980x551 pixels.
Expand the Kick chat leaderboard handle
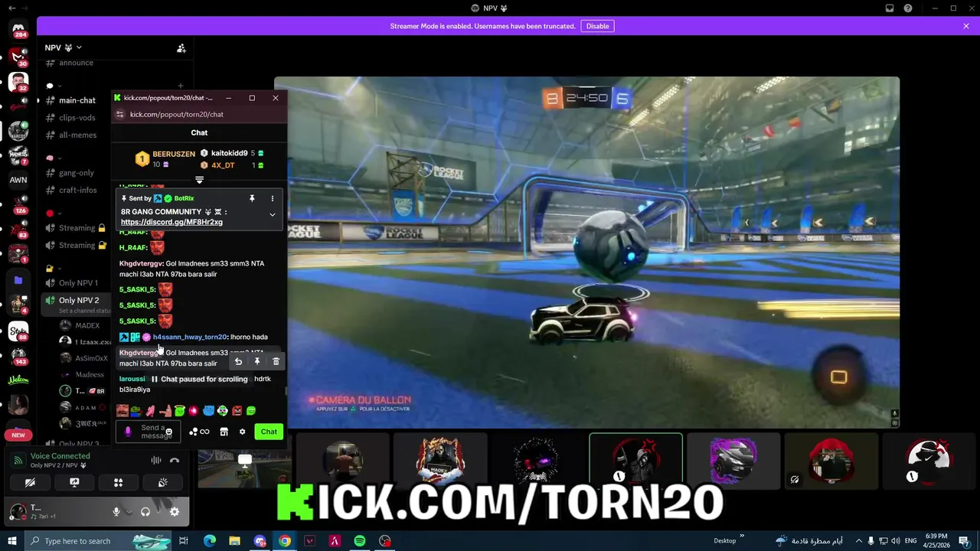pyautogui.click(x=199, y=180)
